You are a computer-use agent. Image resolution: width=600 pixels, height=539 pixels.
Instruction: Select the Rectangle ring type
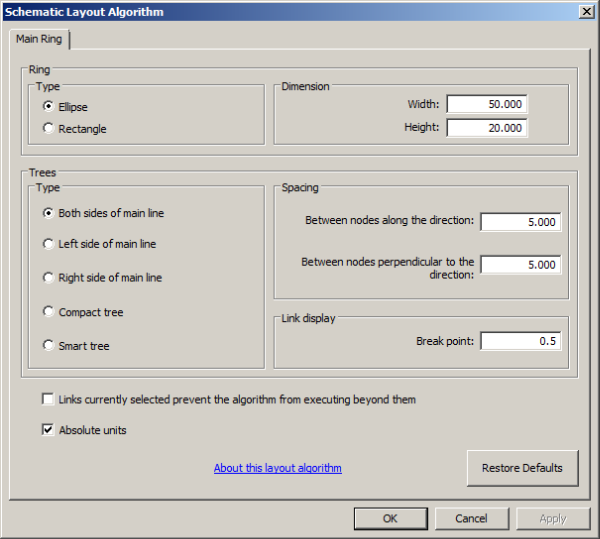tap(48, 128)
